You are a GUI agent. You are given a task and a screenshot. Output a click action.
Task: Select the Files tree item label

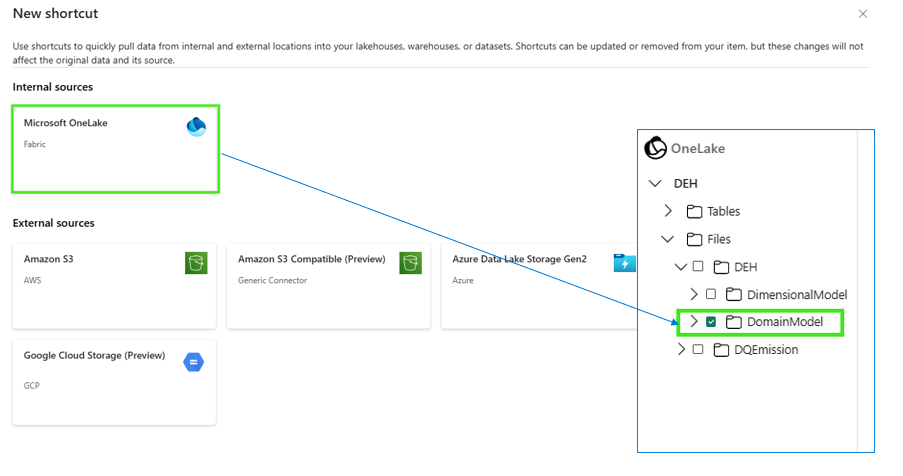[x=719, y=239]
